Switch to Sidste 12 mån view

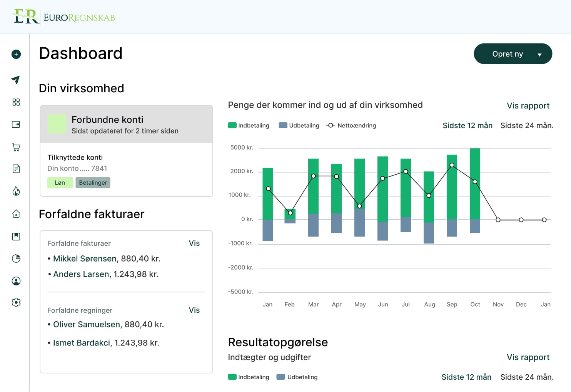pos(467,125)
